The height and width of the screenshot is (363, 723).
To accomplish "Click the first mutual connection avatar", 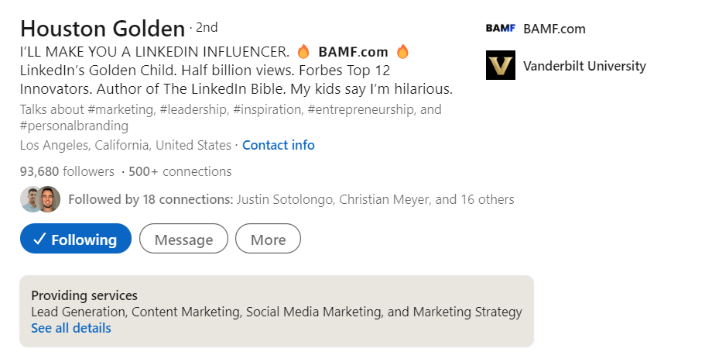I will [x=29, y=199].
